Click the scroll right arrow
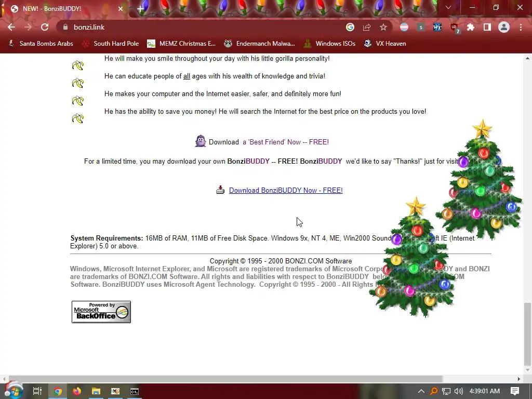 [519, 379]
